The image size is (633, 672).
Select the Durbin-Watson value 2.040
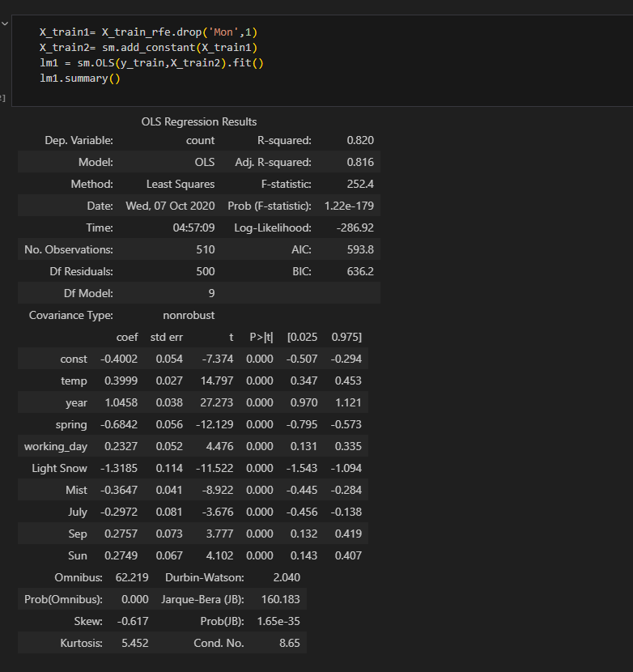coord(287,577)
